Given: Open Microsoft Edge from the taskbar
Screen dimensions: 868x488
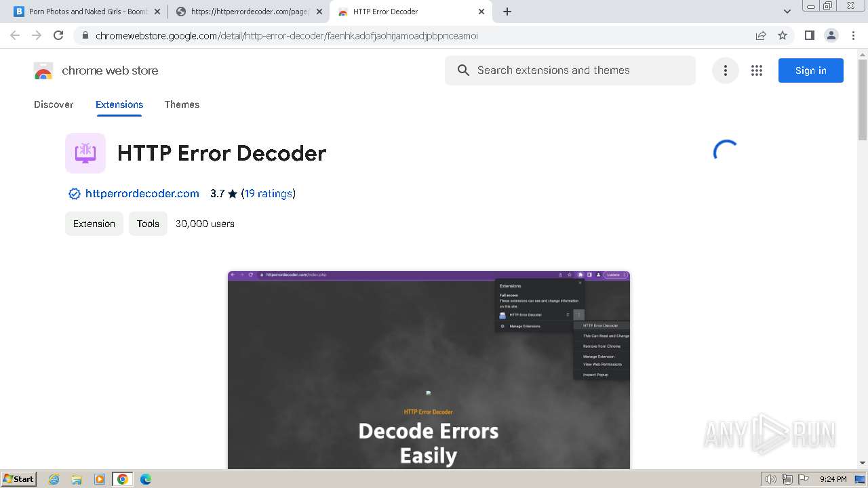Looking at the screenshot, I should (146, 479).
